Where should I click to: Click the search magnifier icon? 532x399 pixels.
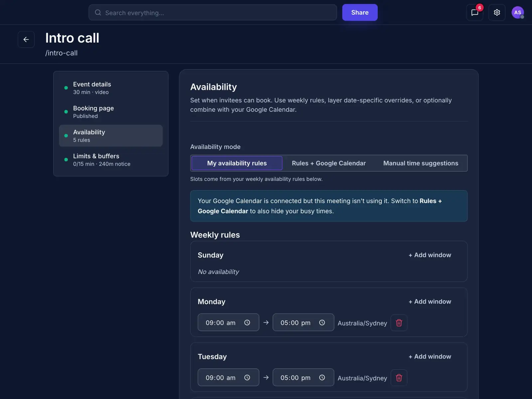(x=98, y=13)
